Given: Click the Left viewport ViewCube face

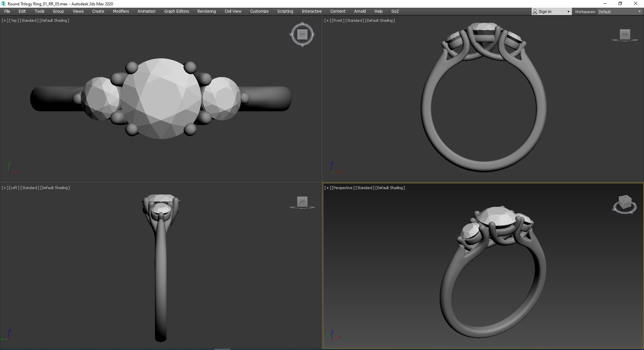Looking at the screenshot, I should [302, 201].
